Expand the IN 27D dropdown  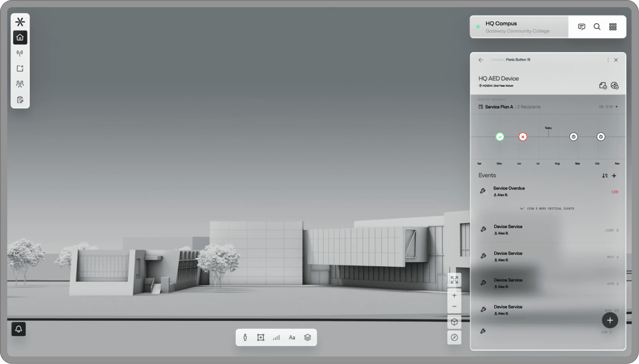coord(608,107)
